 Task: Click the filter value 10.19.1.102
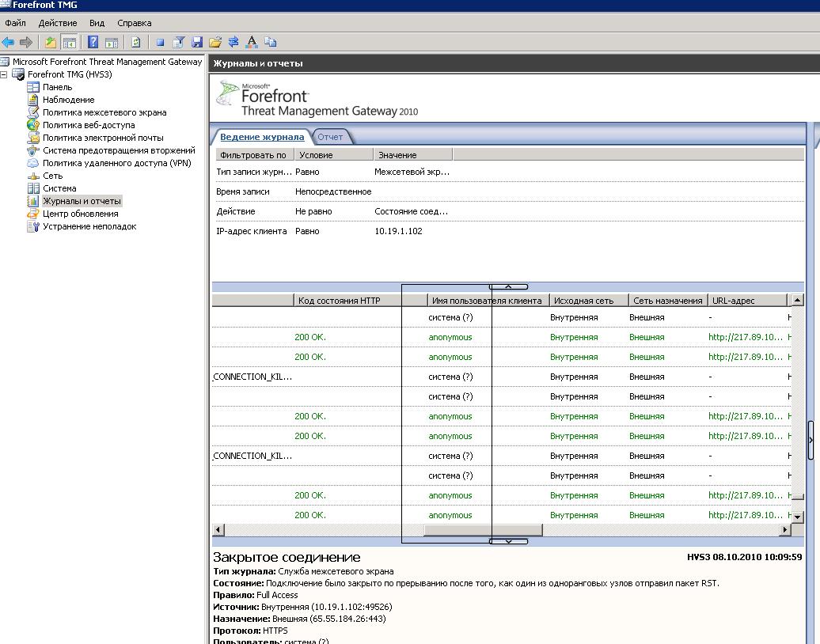pyautogui.click(x=398, y=231)
